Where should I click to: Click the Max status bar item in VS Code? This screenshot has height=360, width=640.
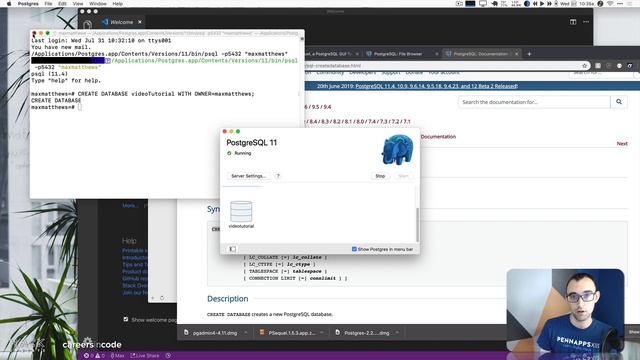[118, 356]
